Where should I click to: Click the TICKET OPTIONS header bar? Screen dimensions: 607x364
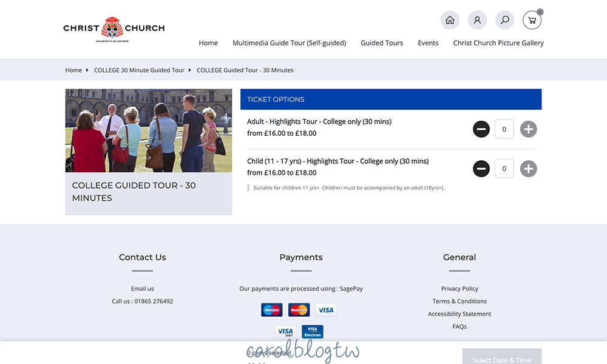[x=391, y=99]
